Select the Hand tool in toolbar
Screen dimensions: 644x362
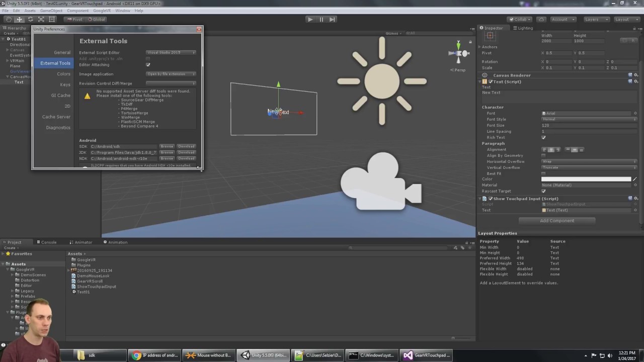pos(9,19)
